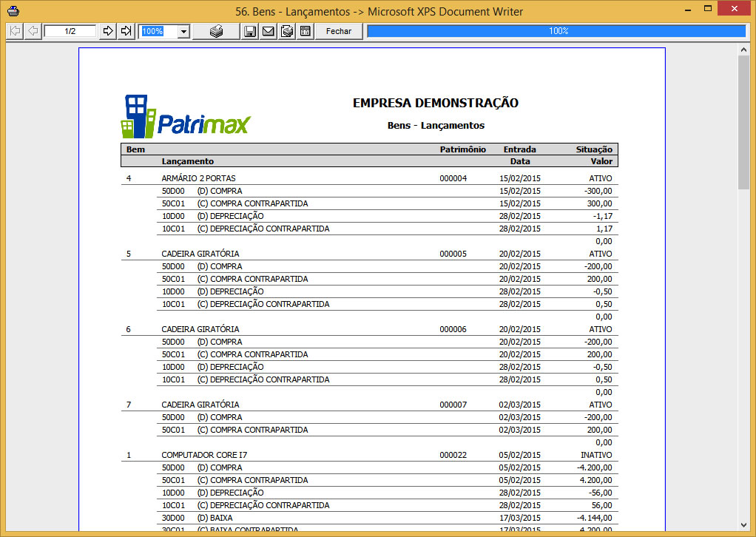Viewport: 756px width, 537px height.
Task: Click the date 17/03/2015 on BAIXA row
Action: click(520, 518)
